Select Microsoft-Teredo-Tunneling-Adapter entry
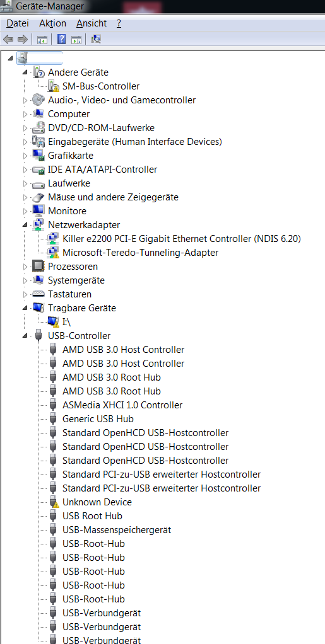The height and width of the screenshot is (644, 325). click(140, 253)
